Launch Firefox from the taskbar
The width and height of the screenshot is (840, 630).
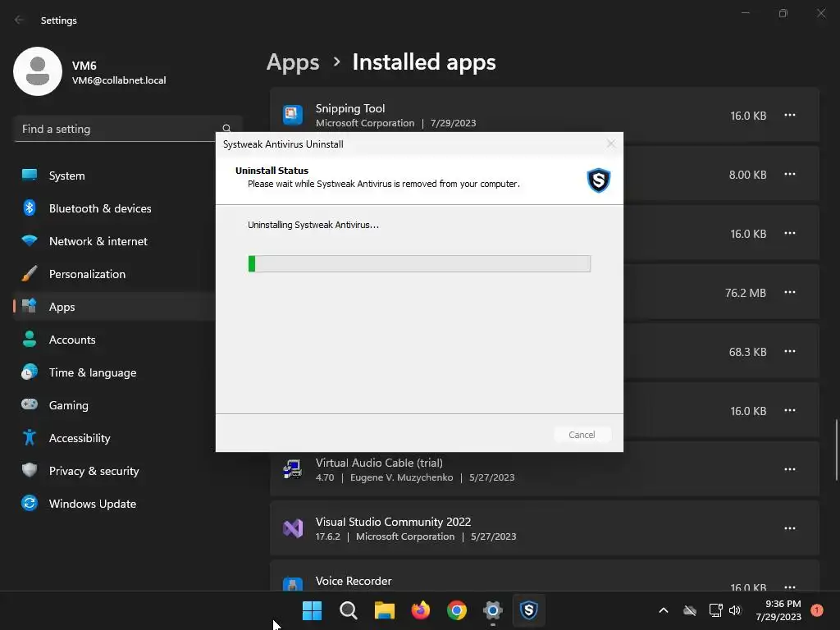(421, 610)
